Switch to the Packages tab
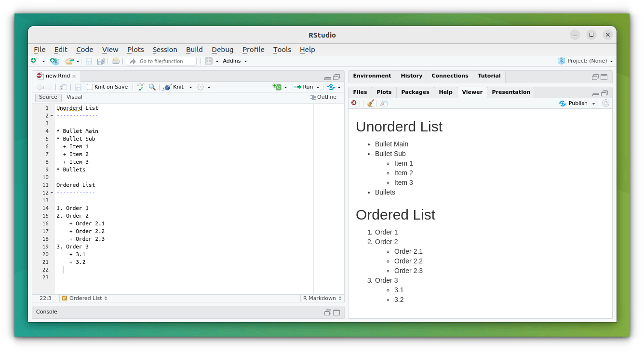The width and height of the screenshot is (644, 352). tap(415, 92)
